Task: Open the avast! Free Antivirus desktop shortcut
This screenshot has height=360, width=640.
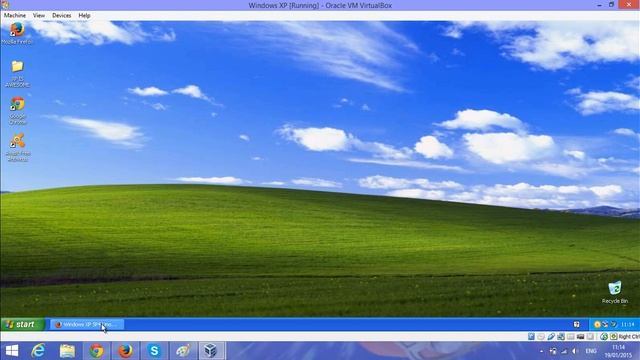Action: tap(18, 147)
